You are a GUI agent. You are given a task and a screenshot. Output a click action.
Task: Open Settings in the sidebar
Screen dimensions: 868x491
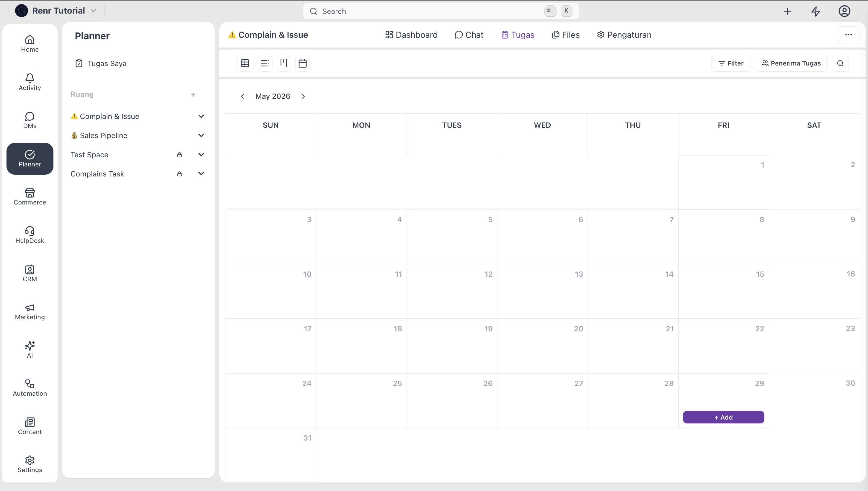click(x=30, y=465)
